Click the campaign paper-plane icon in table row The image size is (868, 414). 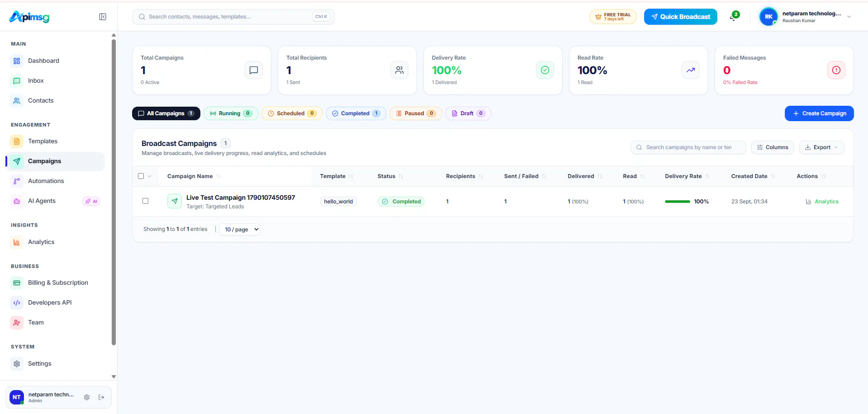point(175,201)
